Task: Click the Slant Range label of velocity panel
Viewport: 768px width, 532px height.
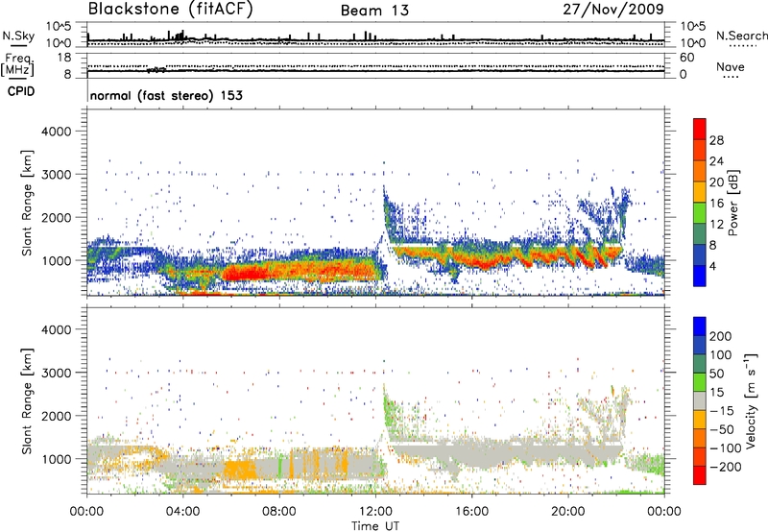Action: point(27,401)
